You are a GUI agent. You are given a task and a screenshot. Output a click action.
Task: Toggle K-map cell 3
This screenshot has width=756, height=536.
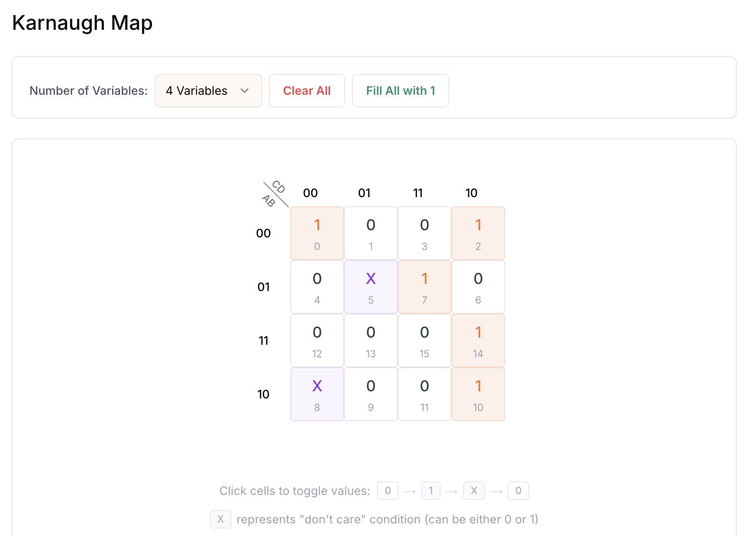[424, 233]
